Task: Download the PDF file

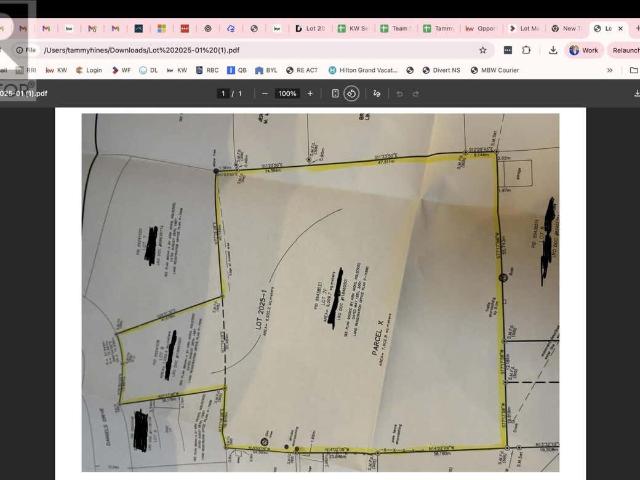Action: pyautogui.click(x=637, y=93)
